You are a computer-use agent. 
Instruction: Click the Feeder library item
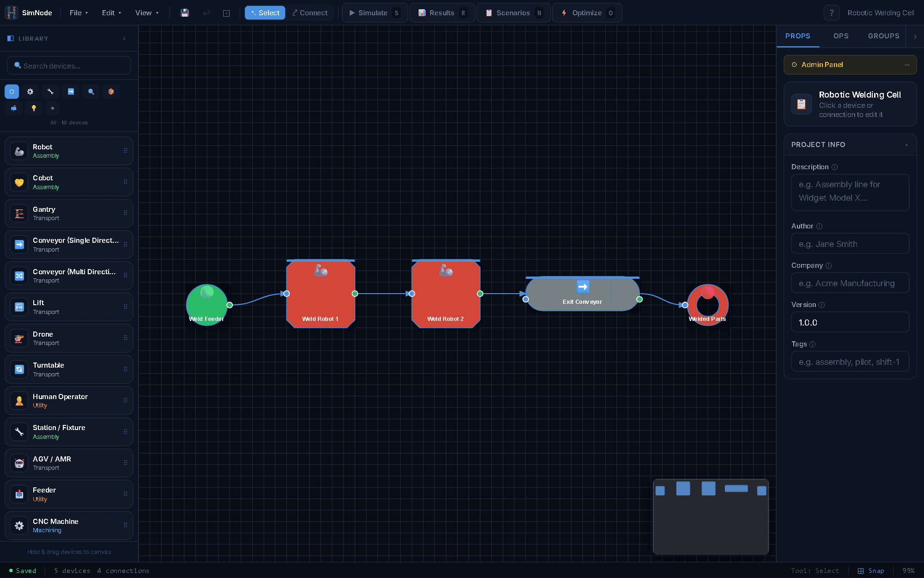(x=69, y=494)
